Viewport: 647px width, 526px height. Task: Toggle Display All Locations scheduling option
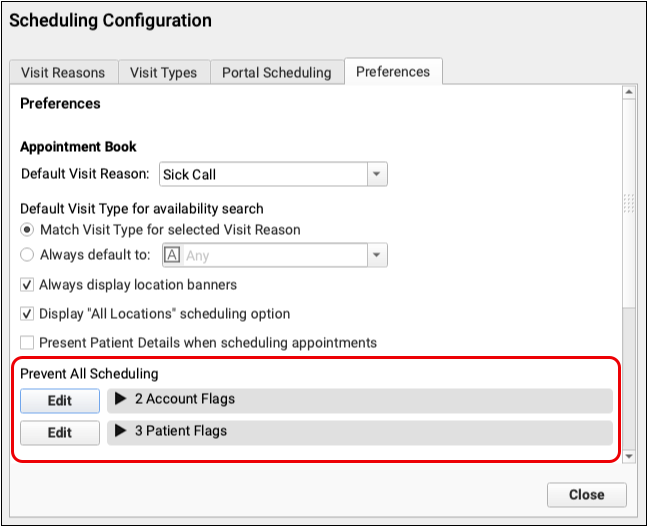click(x=28, y=314)
